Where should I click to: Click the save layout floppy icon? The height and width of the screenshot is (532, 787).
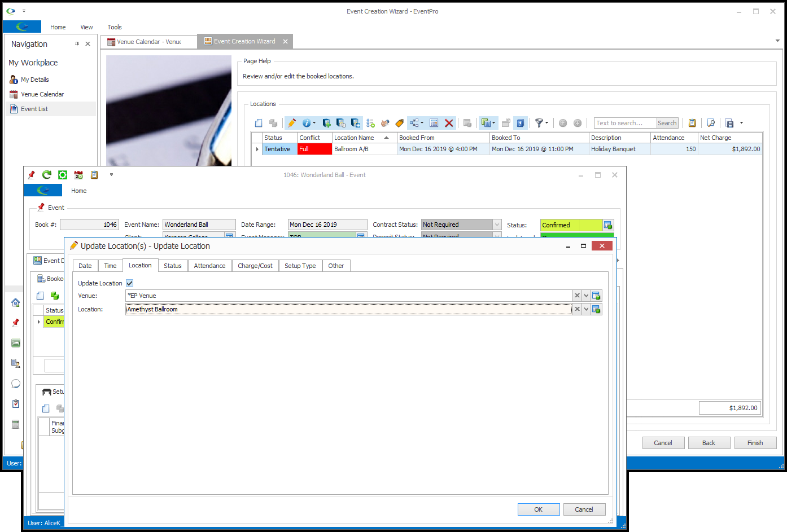pos(729,123)
